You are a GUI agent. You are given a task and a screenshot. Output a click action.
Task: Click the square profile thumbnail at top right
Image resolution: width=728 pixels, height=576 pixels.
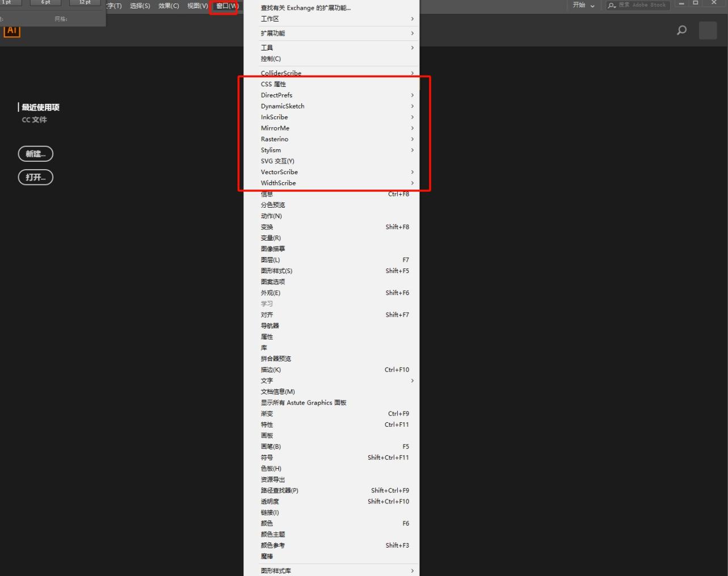(x=708, y=30)
